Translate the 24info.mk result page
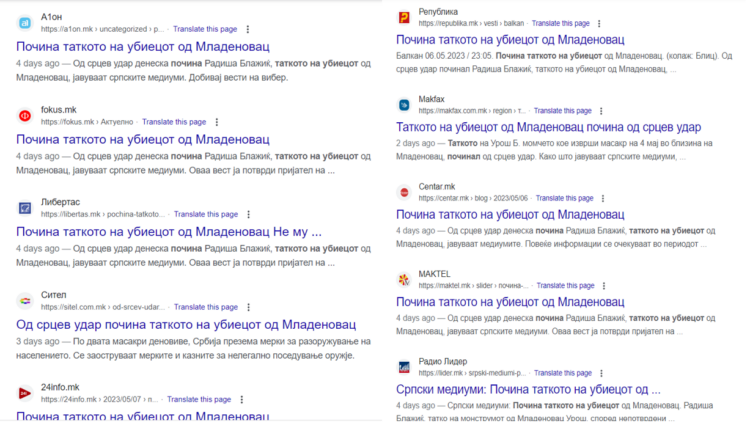750x440 pixels. pos(201,399)
